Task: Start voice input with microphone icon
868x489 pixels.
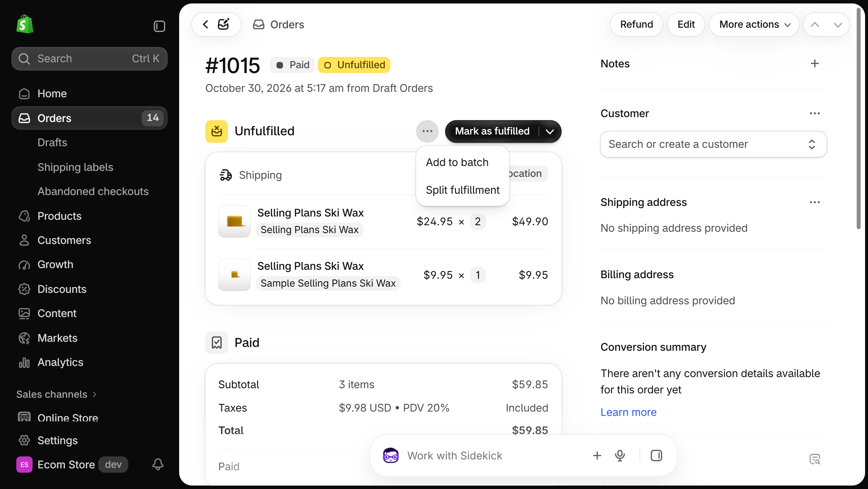Action: pos(620,456)
